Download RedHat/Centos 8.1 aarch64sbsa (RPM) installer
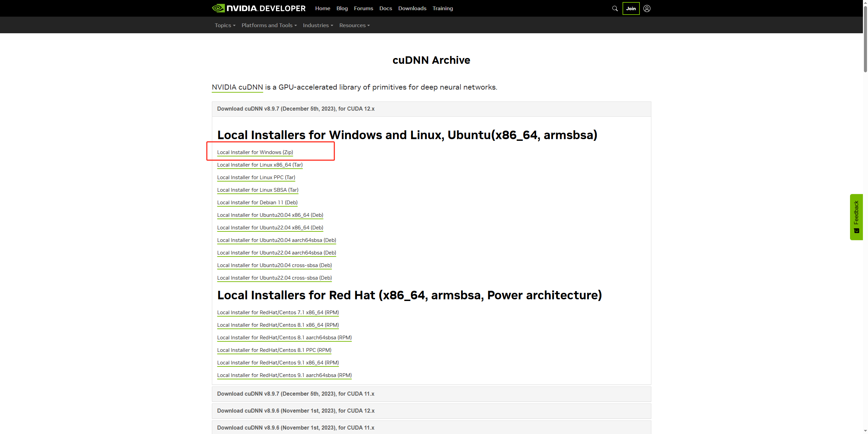The width and height of the screenshot is (868, 434). coord(284,338)
